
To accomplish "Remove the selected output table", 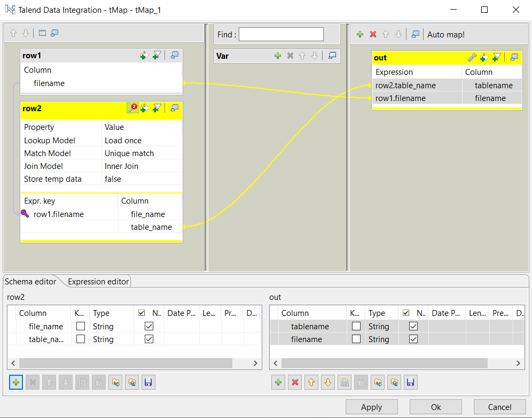I will (x=373, y=34).
